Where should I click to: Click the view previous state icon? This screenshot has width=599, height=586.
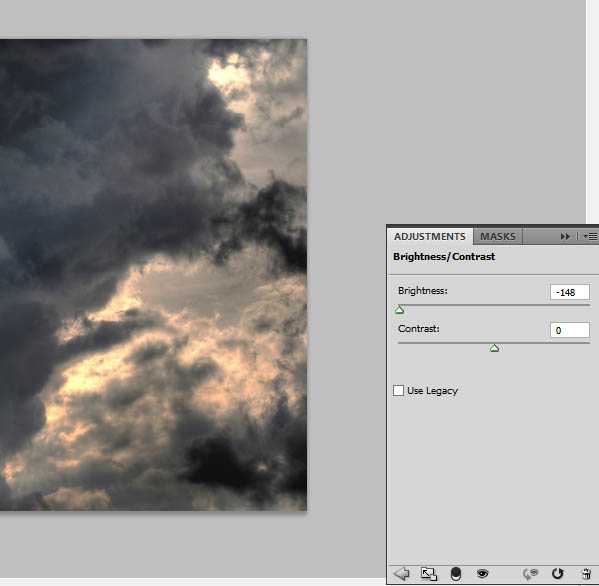coord(530,573)
